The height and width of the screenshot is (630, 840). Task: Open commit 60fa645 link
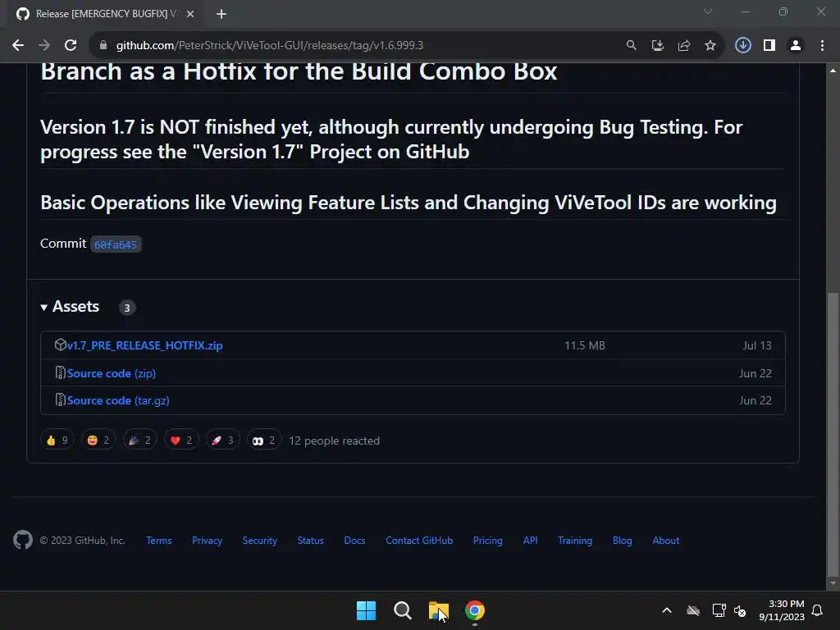[x=116, y=244]
